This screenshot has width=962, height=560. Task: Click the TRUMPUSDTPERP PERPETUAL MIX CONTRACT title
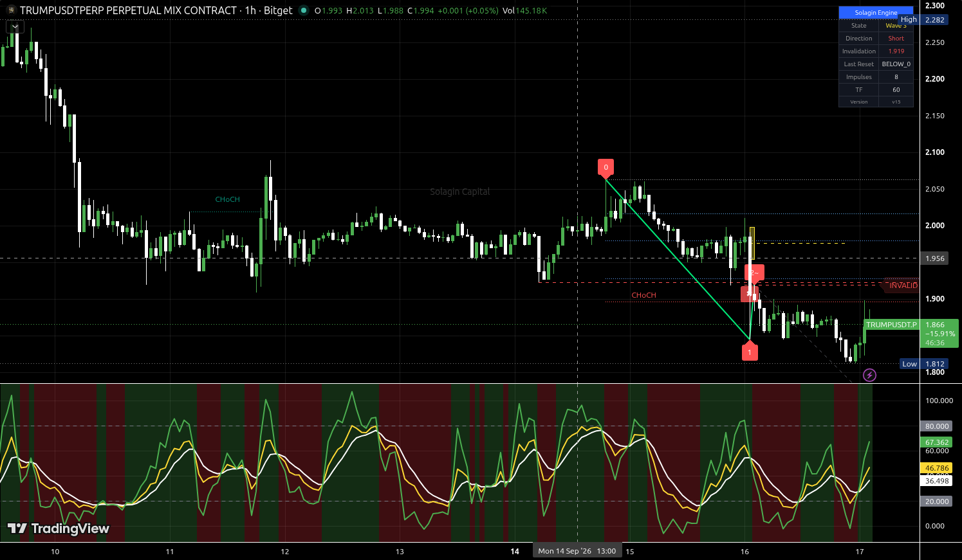pos(129,10)
